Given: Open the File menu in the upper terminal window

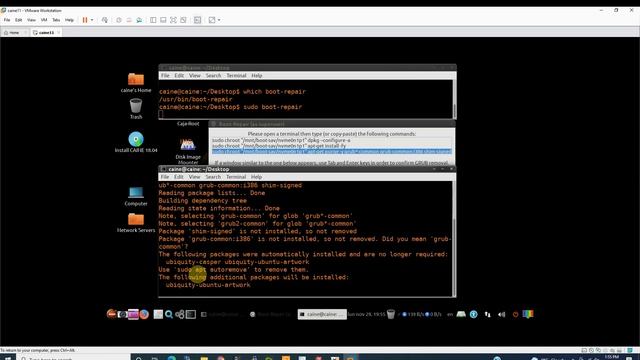Looking at the screenshot, I should (165, 76).
